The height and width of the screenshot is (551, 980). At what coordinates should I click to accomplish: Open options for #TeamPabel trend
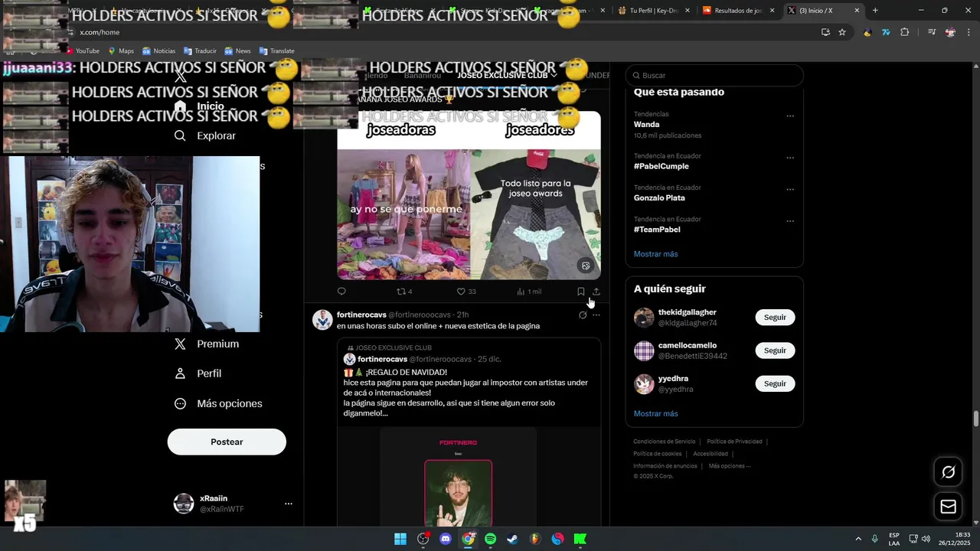tap(790, 221)
